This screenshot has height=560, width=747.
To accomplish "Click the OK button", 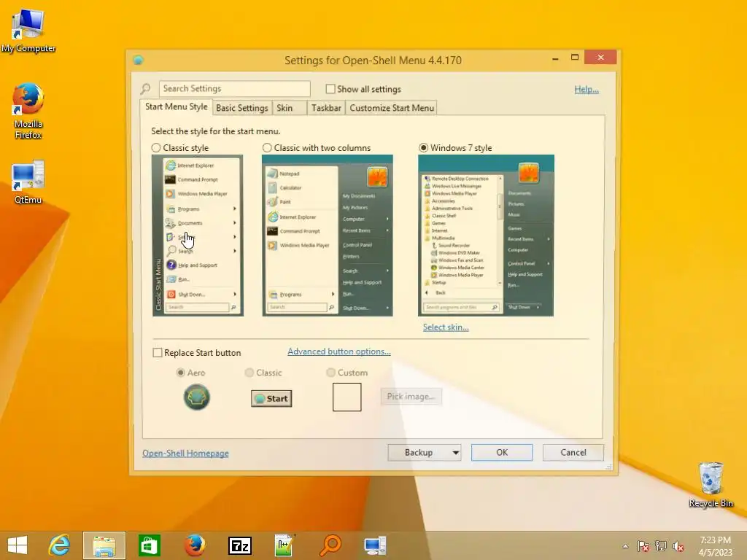I will 502,453.
